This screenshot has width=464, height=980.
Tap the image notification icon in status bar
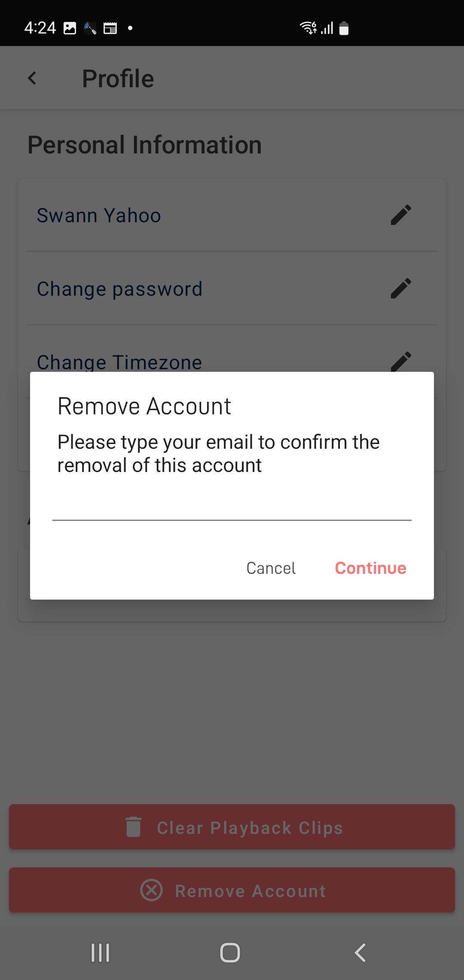tap(70, 28)
